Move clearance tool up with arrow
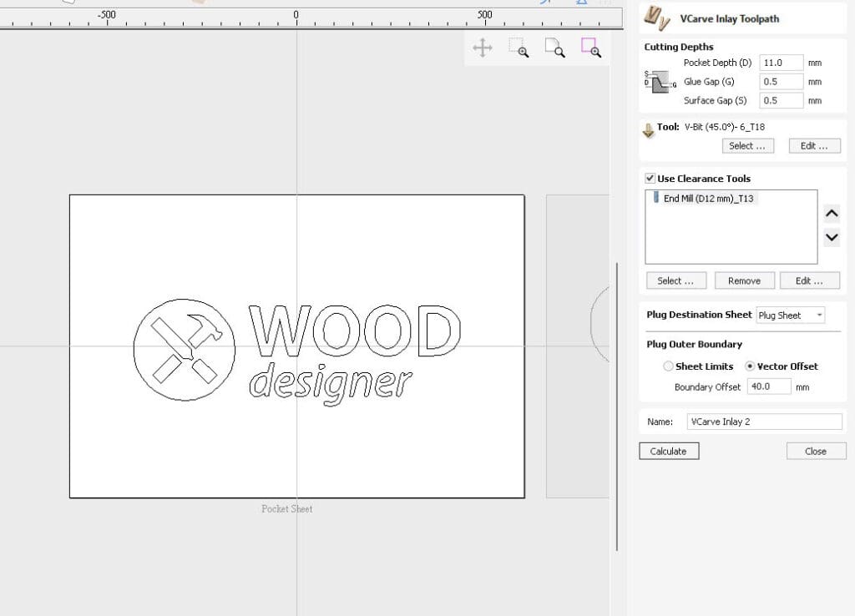Viewport: 855px width, 616px height. point(832,213)
